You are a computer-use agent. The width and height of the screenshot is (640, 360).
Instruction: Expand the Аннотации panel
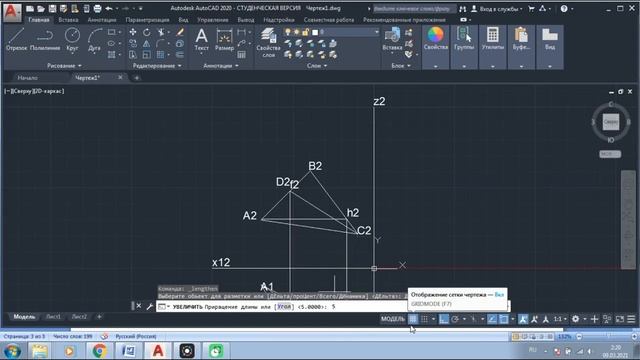coord(221,66)
